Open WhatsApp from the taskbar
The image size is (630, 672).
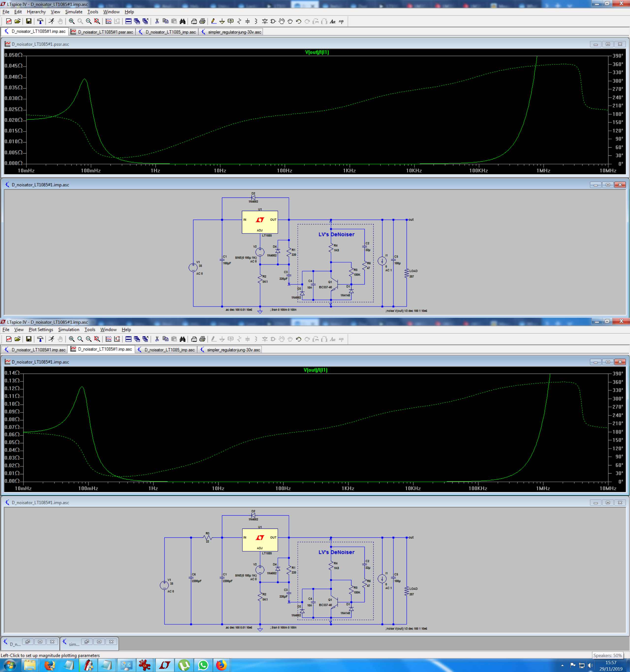203,665
